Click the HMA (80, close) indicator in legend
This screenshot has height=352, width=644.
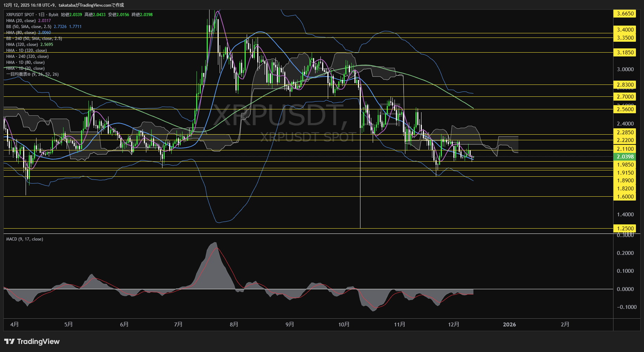19,32
